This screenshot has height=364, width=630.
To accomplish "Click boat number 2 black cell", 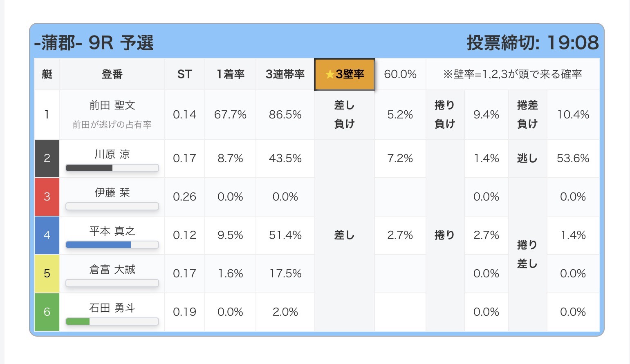I will (x=47, y=159).
